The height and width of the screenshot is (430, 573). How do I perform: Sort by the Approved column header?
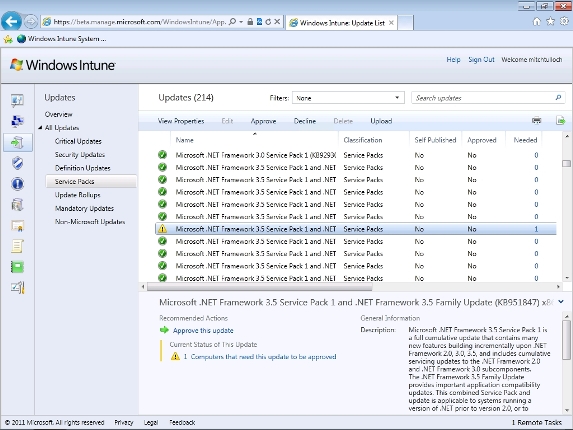482,140
